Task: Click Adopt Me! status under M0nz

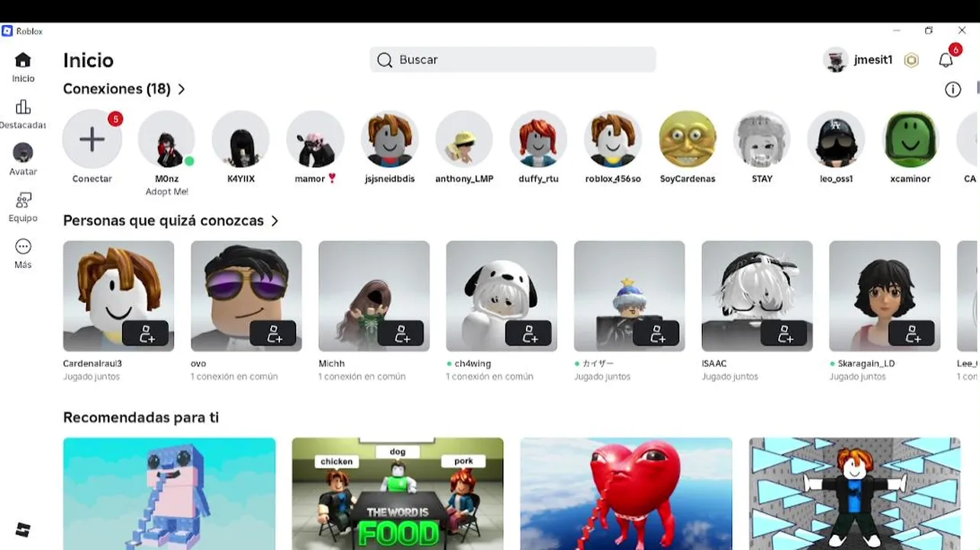Action: (x=166, y=192)
